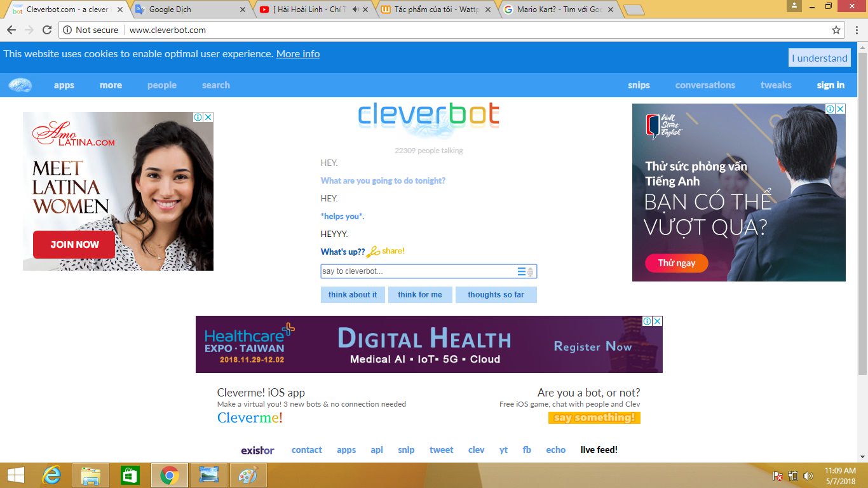Close the Google Dịch tab
Screen dimensions: 868x488
click(x=243, y=10)
